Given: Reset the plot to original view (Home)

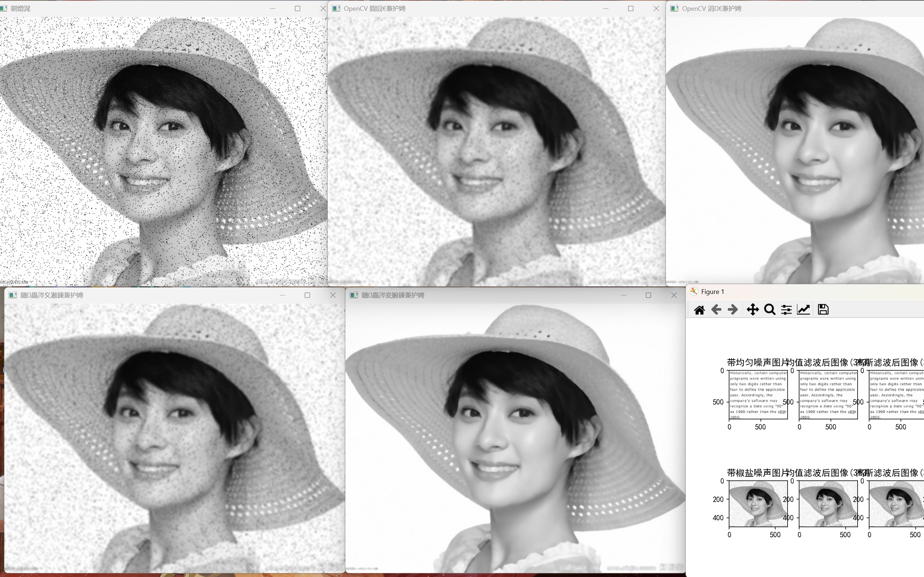Looking at the screenshot, I should (x=699, y=309).
